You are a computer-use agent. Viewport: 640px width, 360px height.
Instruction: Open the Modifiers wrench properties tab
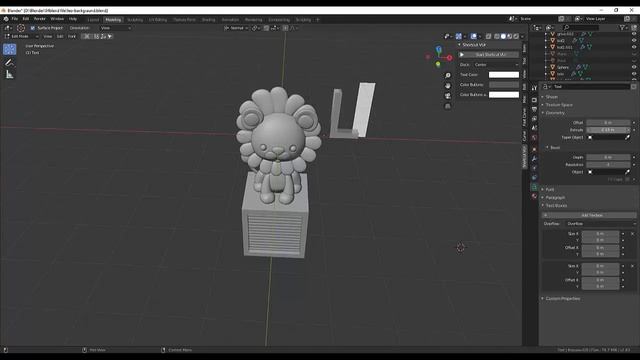534,159
